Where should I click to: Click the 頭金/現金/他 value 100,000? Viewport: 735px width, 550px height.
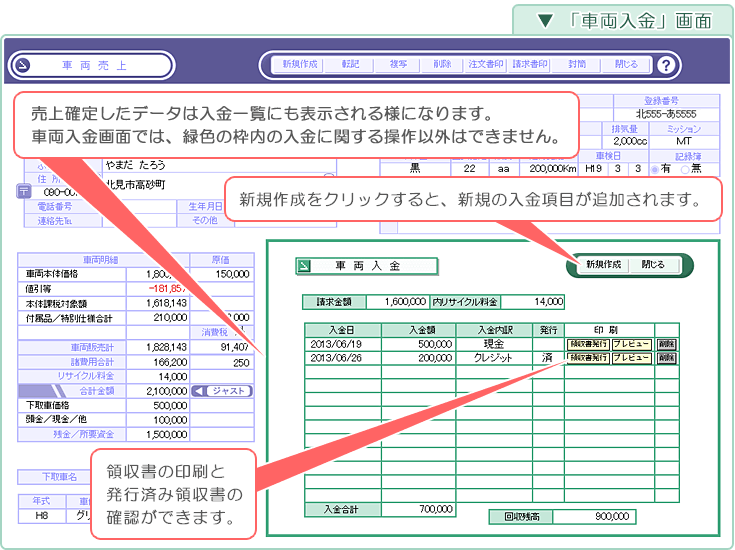(158, 420)
